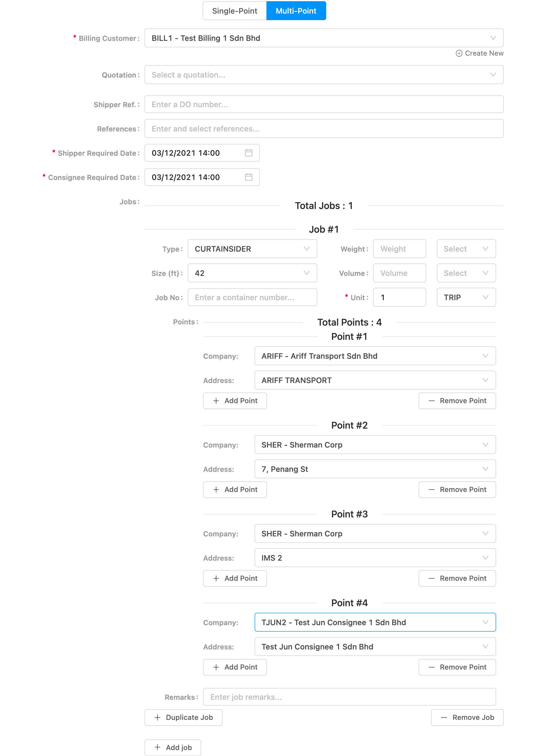Click the Consignee Required Date field
537x756 pixels.
[x=202, y=177]
